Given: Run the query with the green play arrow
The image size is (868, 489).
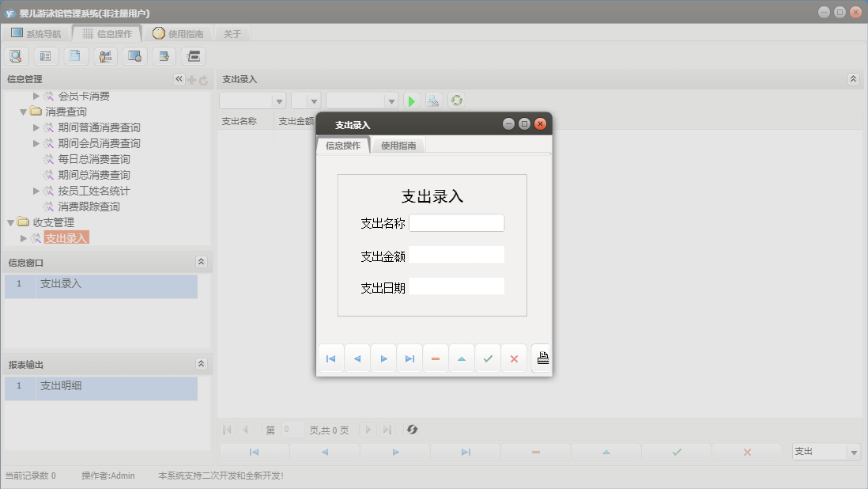Looking at the screenshot, I should [411, 100].
